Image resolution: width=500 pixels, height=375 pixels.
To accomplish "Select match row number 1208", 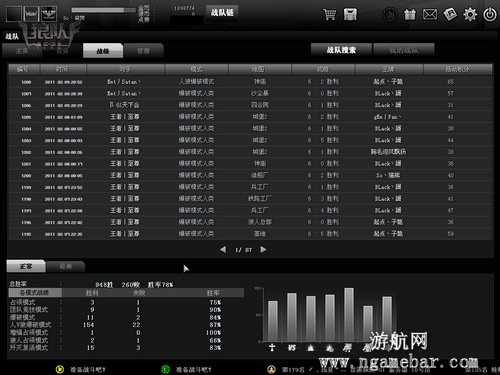I will pyautogui.click(x=250, y=82).
